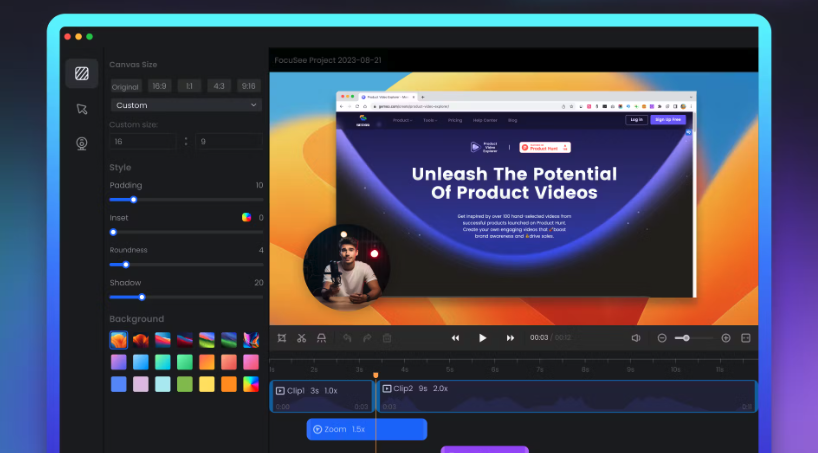The image size is (818, 453).
Task: Choose the solid blue swatch in bottom row
Action: pos(119,384)
